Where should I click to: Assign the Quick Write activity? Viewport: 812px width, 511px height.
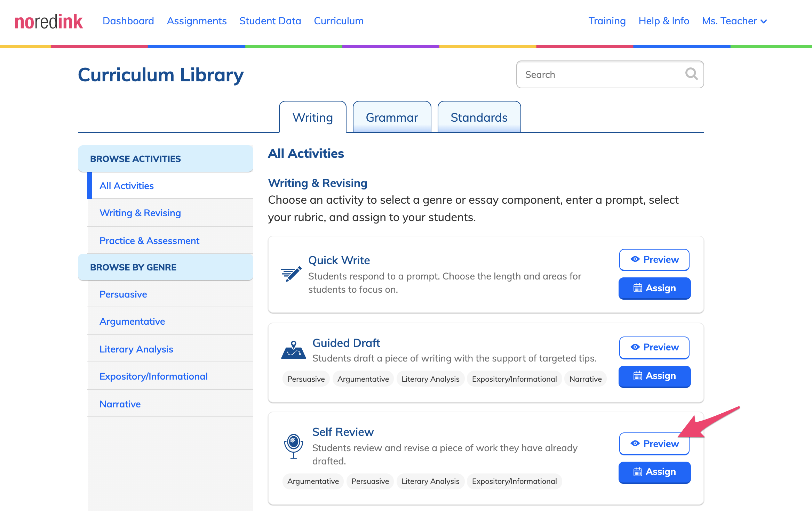(654, 288)
